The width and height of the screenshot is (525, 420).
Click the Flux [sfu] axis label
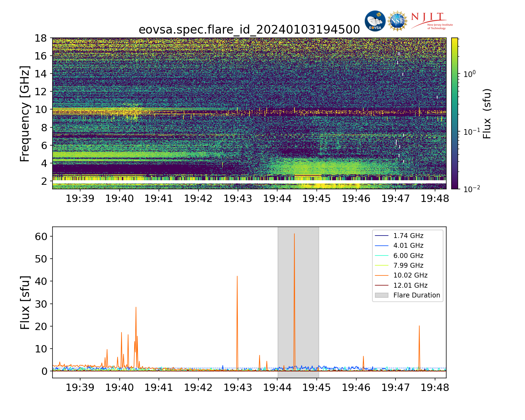coord(24,302)
